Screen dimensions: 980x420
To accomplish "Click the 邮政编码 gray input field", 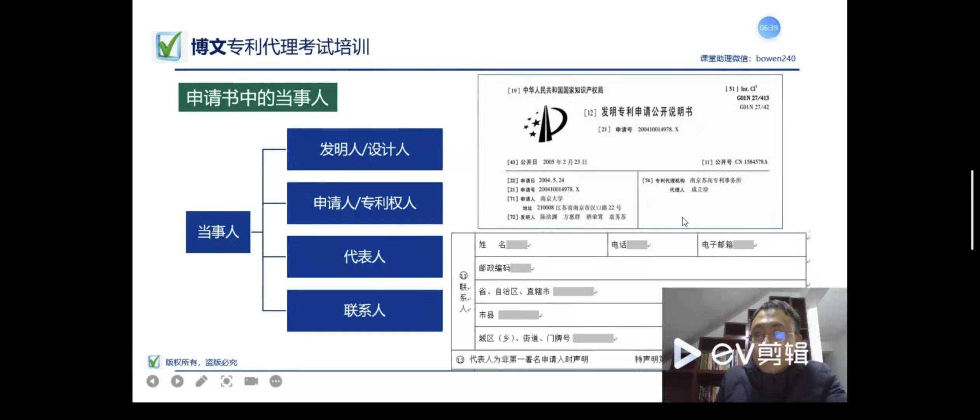I will point(521,268).
